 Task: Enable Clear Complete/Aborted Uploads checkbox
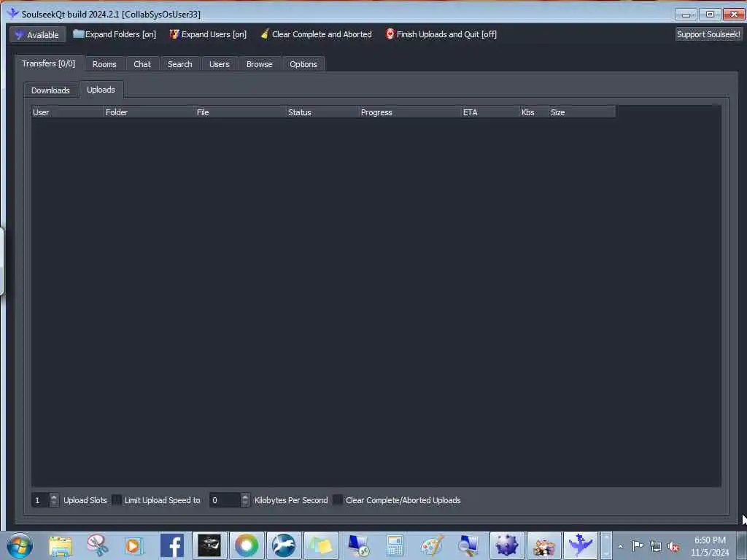pyautogui.click(x=337, y=500)
